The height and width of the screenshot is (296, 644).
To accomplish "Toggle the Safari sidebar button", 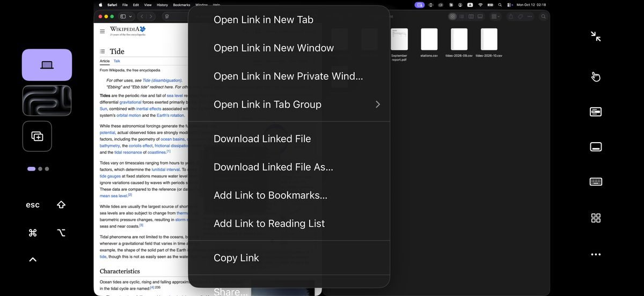I will 123,17.
